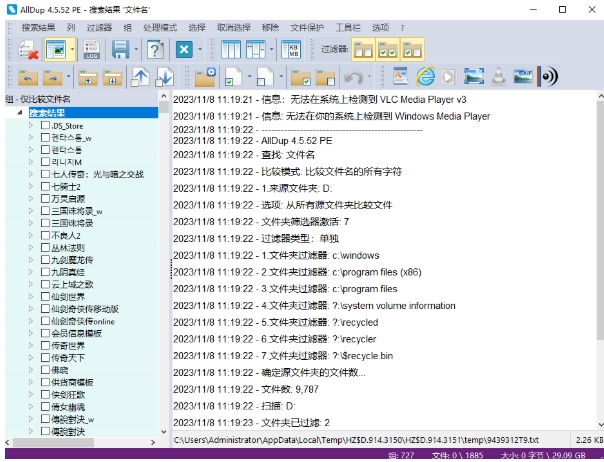604x462 pixels.
Task: Check the 仙剑世界 group checkbox
Action: (x=45, y=296)
